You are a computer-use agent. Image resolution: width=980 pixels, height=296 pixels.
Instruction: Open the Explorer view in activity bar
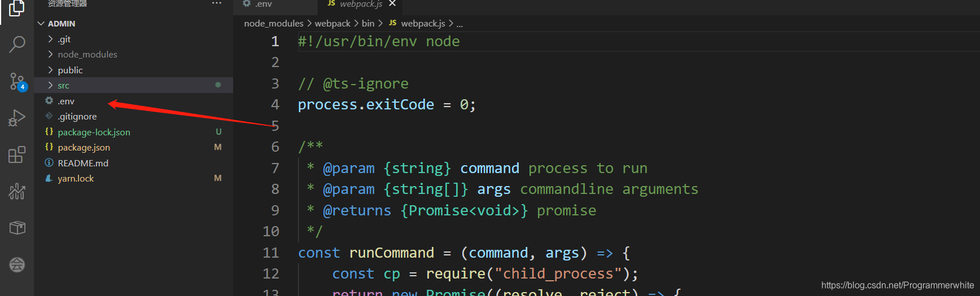click(17, 8)
